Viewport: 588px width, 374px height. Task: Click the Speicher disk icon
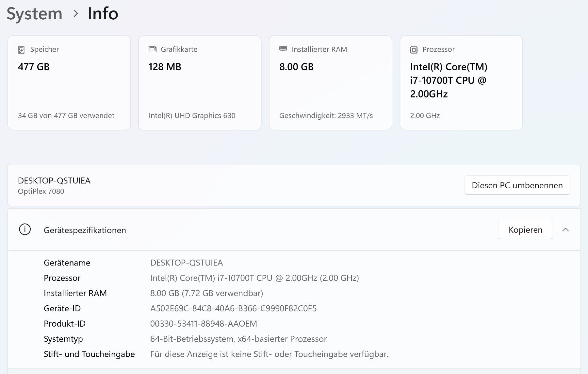click(x=21, y=50)
